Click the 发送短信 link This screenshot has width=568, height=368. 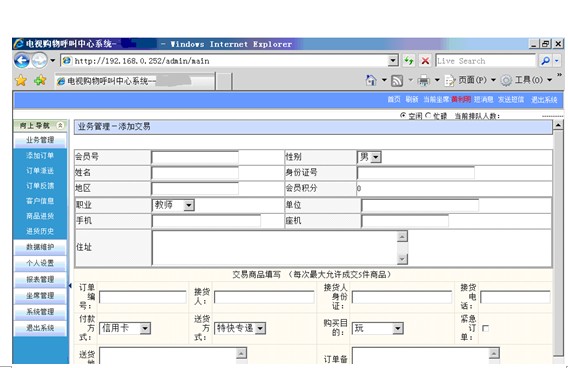point(511,99)
